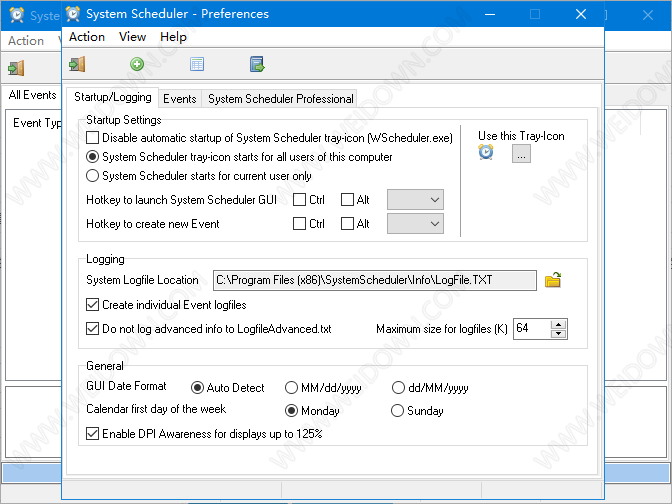Viewport: 672px width, 504px height.
Task: Click the door icon in background window toolbar
Action: point(16,68)
